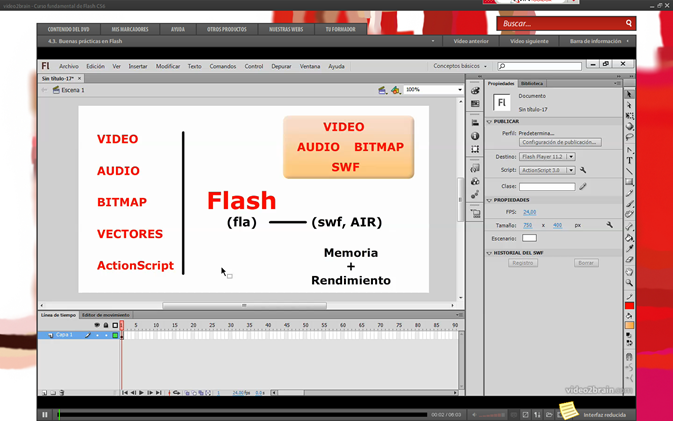Select the Zoom magnifier tool
The height and width of the screenshot is (421, 673).
point(629,283)
